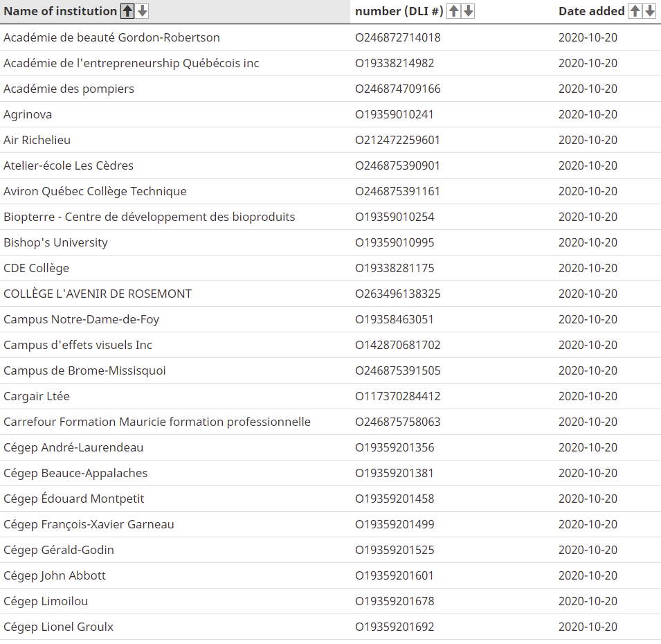Select 'Académie de l'entrepreneurship Québécois inc'
661x644 pixels.
(131, 63)
